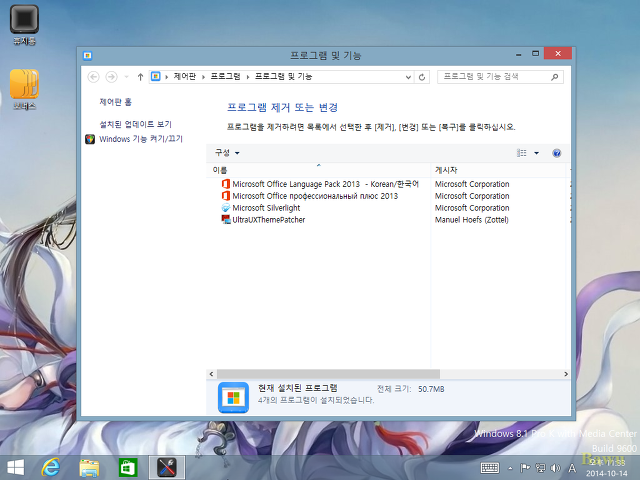Go forward with the forward arrow
The image size is (640, 480).
click(111, 77)
